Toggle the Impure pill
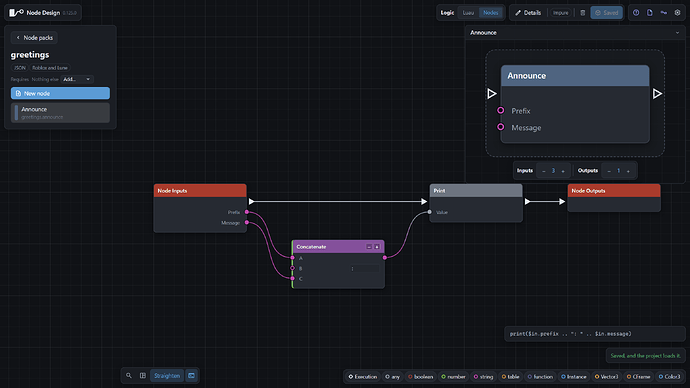 pyautogui.click(x=560, y=13)
